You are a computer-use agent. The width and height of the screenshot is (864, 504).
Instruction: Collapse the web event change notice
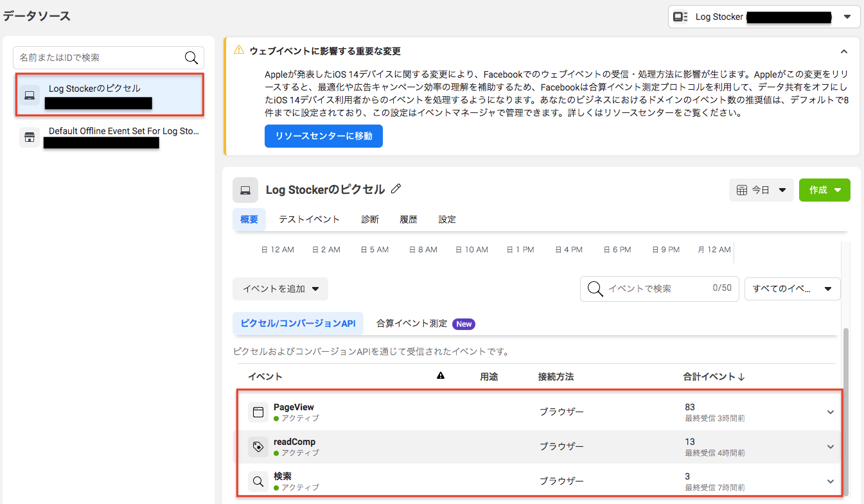tap(844, 51)
